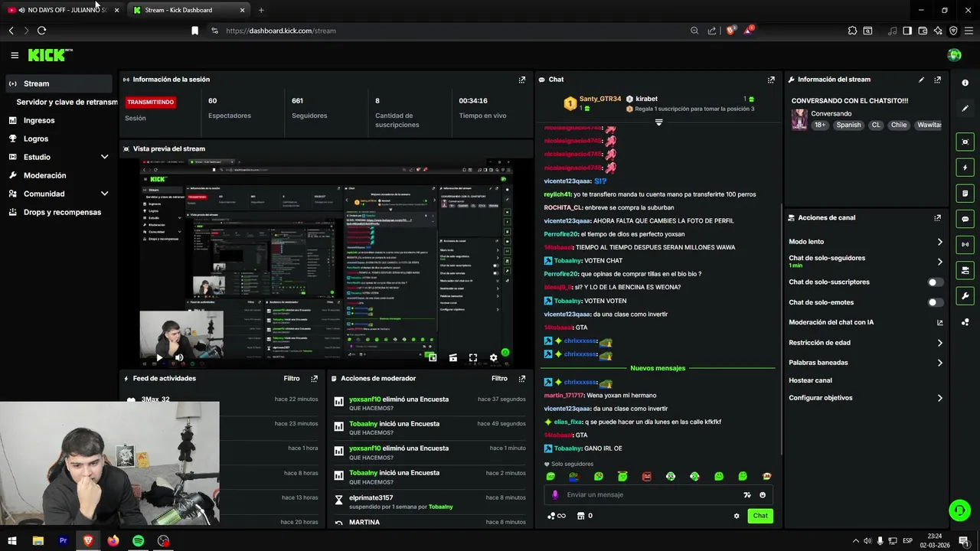Open the chat settings gear
The image size is (980, 551).
[737, 516]
